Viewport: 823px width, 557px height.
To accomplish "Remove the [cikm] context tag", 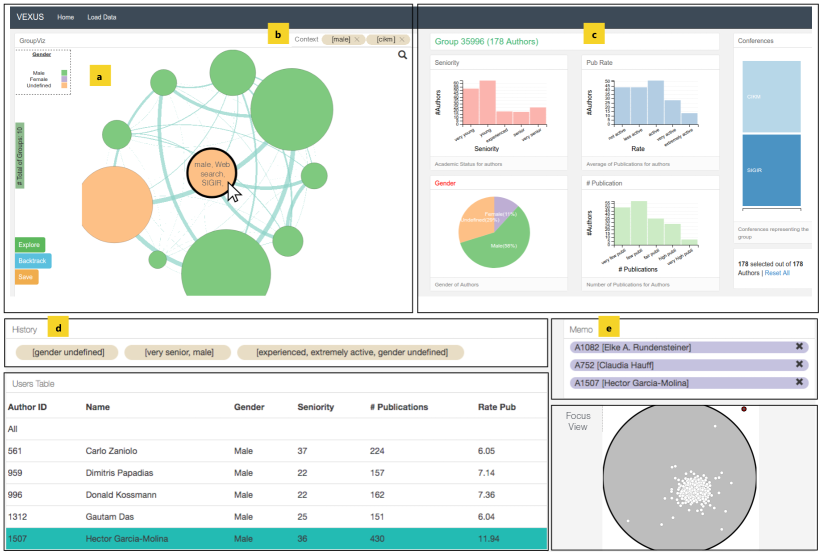I will [402, 39].
